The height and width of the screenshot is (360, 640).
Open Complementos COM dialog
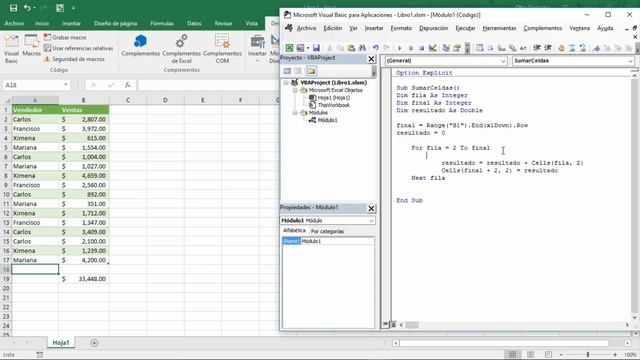222,49
